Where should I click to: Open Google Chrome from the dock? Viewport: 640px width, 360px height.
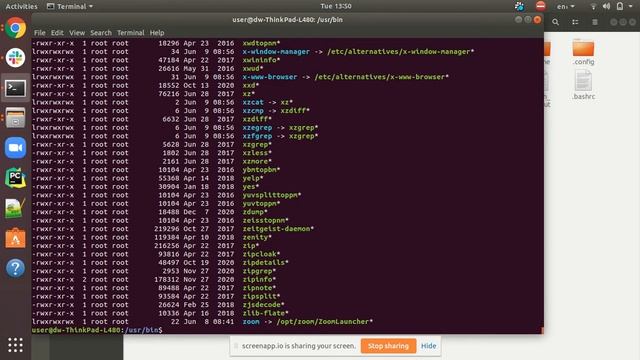tap(16, 28)
